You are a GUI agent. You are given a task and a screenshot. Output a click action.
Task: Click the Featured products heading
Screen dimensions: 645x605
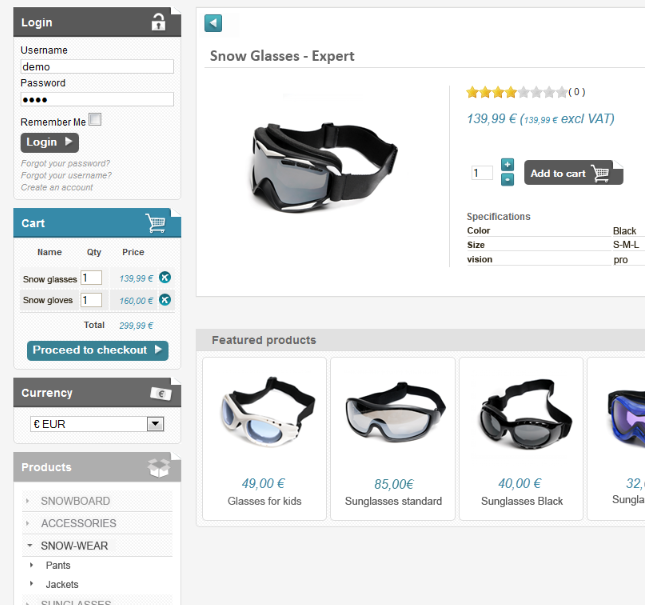click(264, 340)
